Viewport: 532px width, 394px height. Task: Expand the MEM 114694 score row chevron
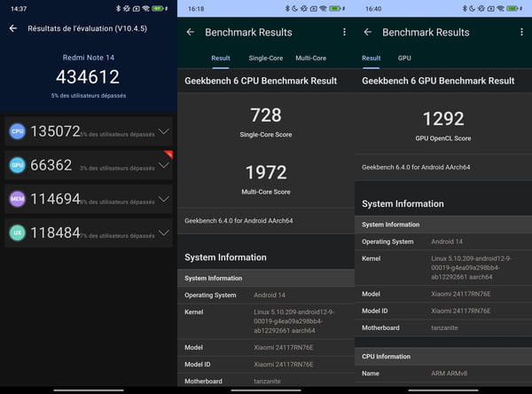[163, 199]
